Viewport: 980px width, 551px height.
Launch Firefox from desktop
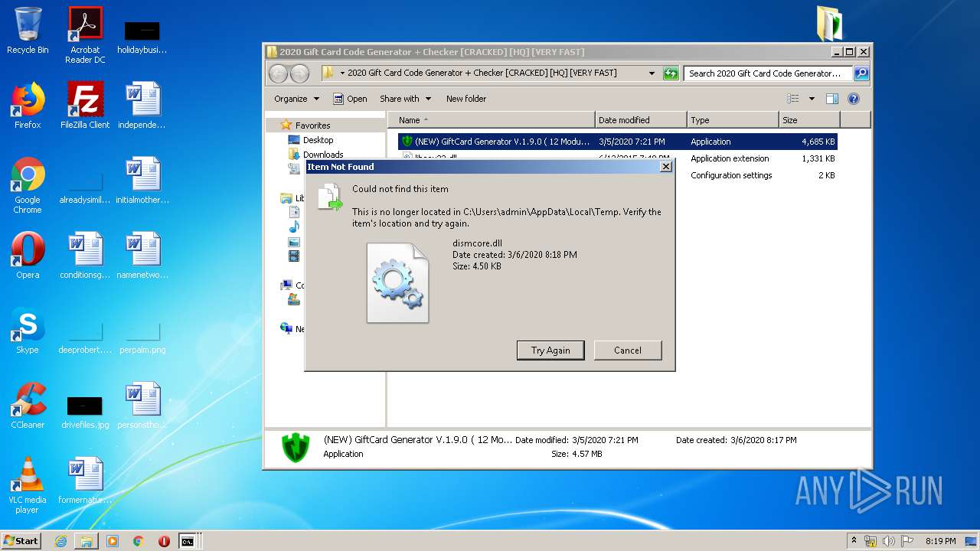[28, 106]
